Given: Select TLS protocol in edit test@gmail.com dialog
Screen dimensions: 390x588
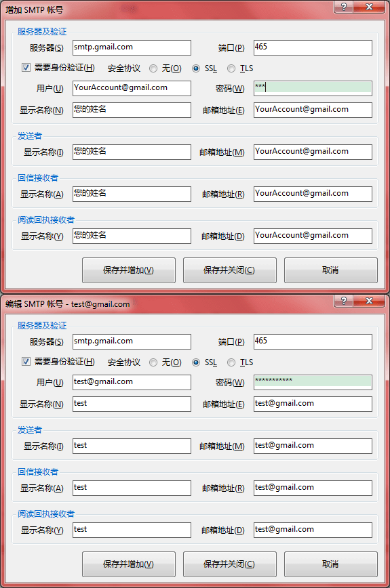Looking at the screenshot, I should coord(231,362).
